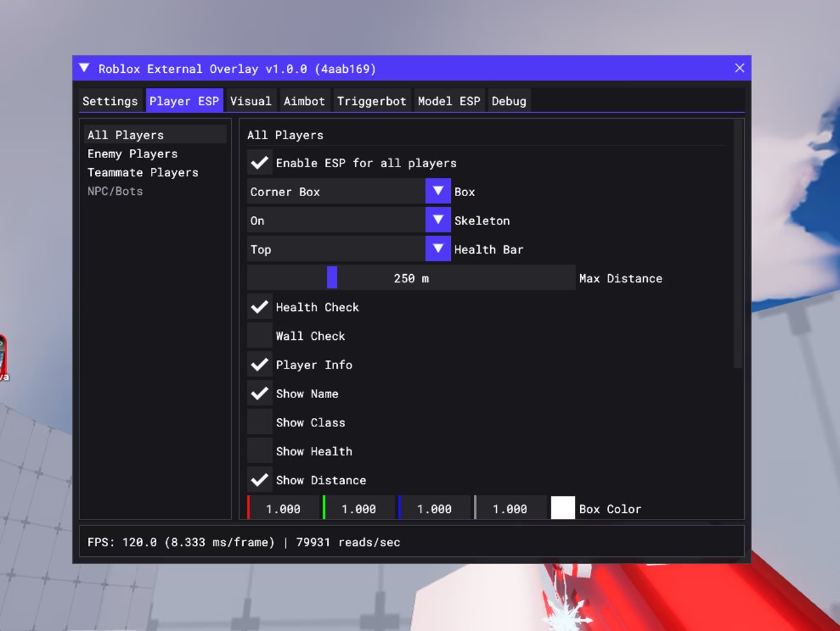Viewport: 840px width, 631px height.
Task: Open the Triggerbot tab
Action: pos(372,101)
